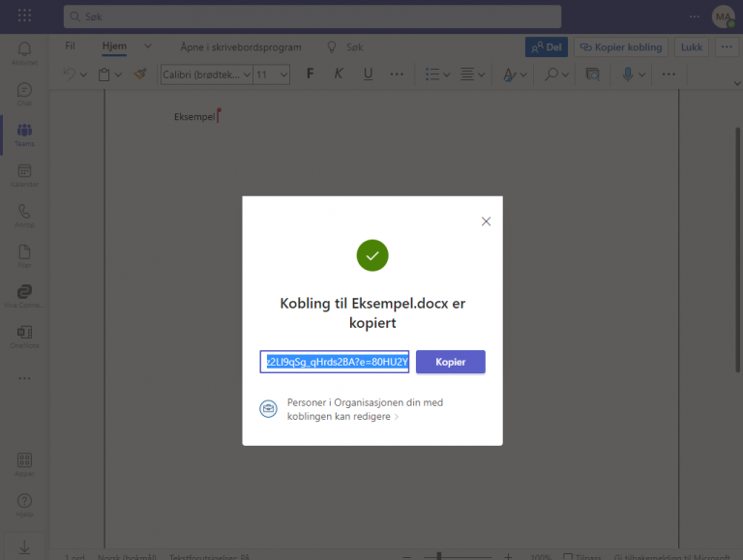The height and width of the screenshot is (560, 743).
Task: Toggle underline formatting
Action: click(x=368, y=74)
